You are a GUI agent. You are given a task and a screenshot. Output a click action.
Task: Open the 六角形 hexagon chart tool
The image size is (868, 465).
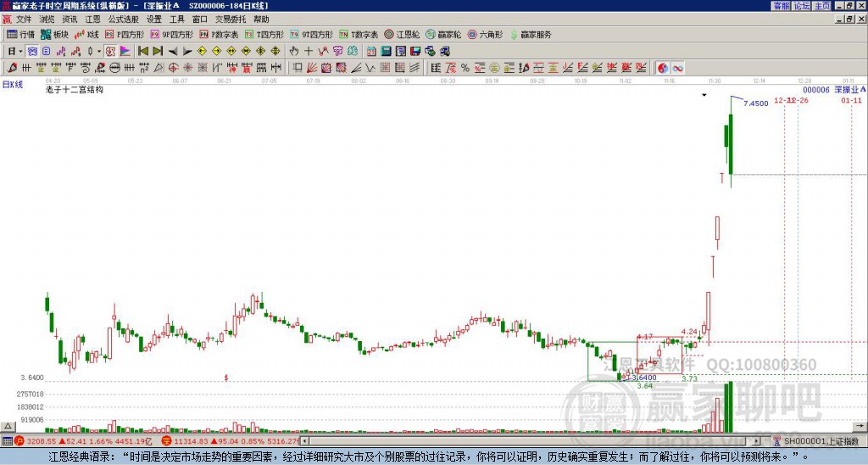(484, 35)
